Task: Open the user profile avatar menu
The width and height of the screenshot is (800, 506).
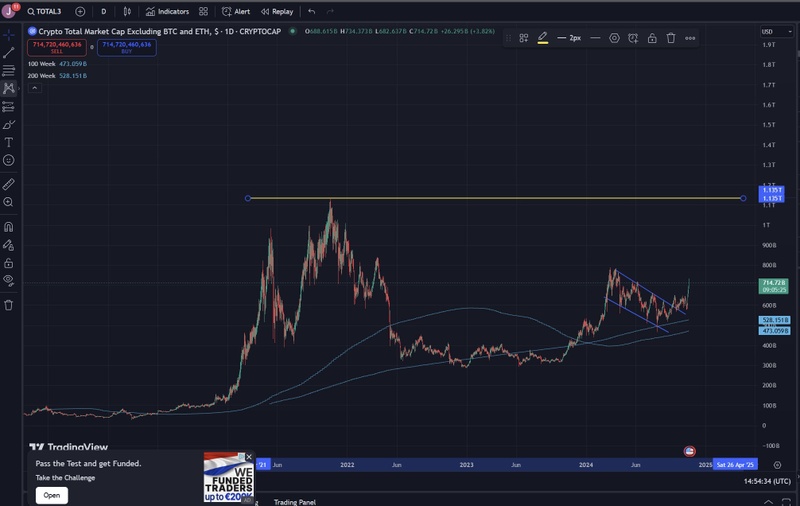Action: [x=9, y=11]
